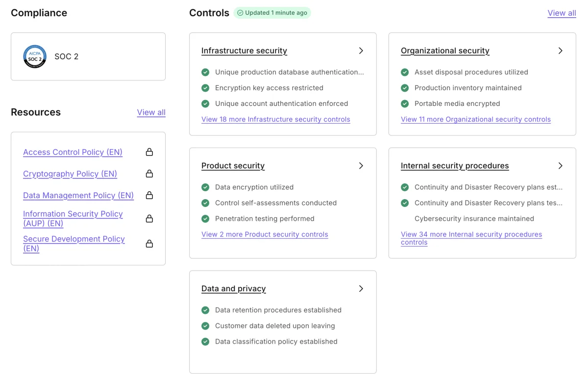Click View all next to Resources
The height and width of the screenshot is (381, 588).
click(151, 112)
